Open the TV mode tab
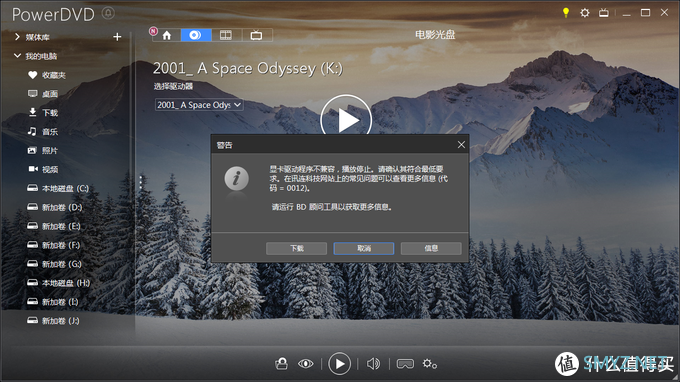The width and height of the screenshot is (680, 382). click(x=257, y=35)
